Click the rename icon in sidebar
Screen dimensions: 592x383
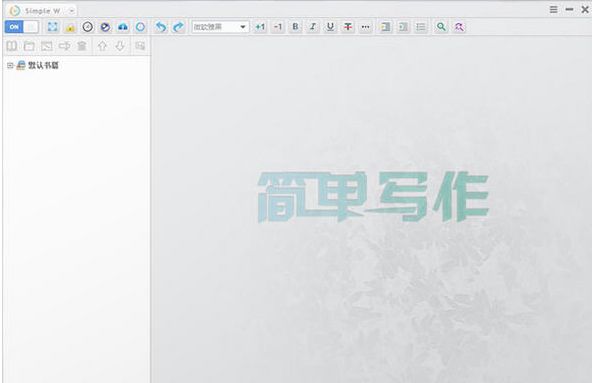(x=64, y=46)
